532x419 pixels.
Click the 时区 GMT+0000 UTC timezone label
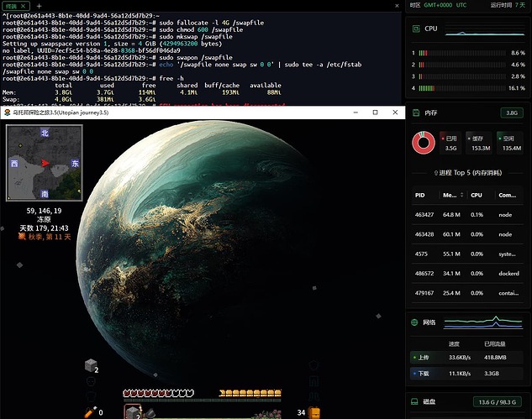pos(438,5)
